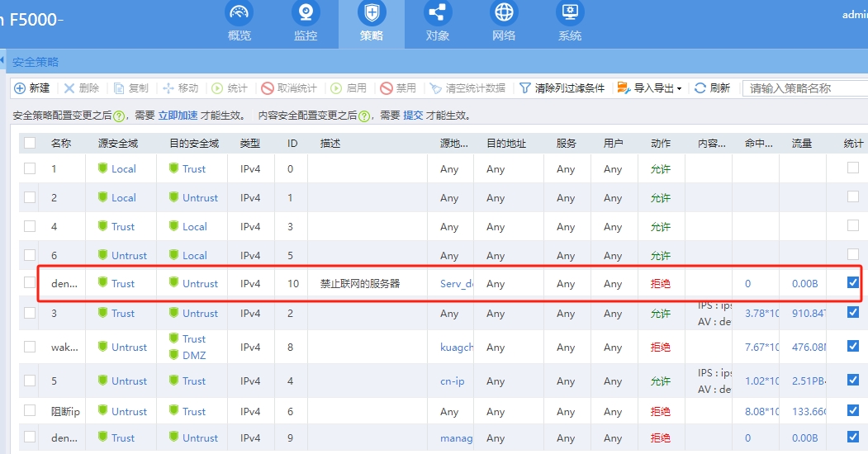Open the 系统 system section
This screenshot has width=868, height=454.
[x=570, y=22]
